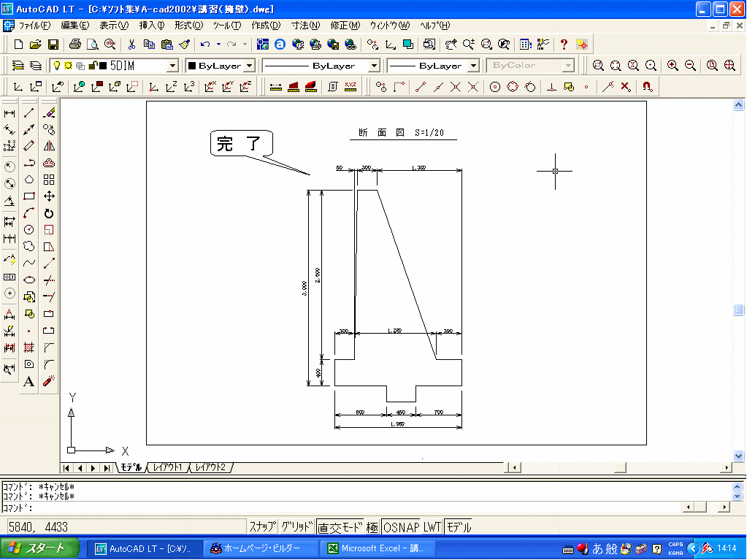Click the AutoCAD LT taskbar button
This screenshot has height=560, width=747.
tap(145, 548)
